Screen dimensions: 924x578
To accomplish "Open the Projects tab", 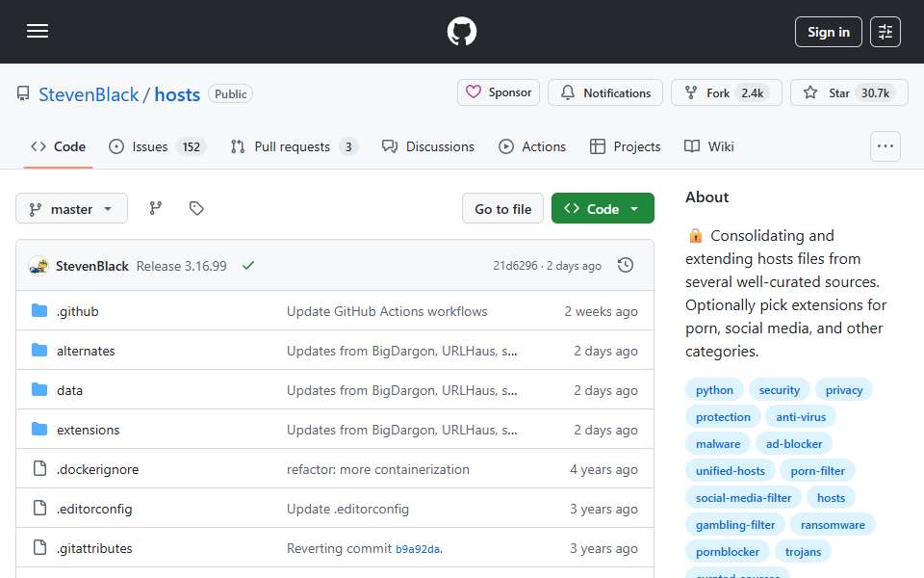I will tap(625, 146).
